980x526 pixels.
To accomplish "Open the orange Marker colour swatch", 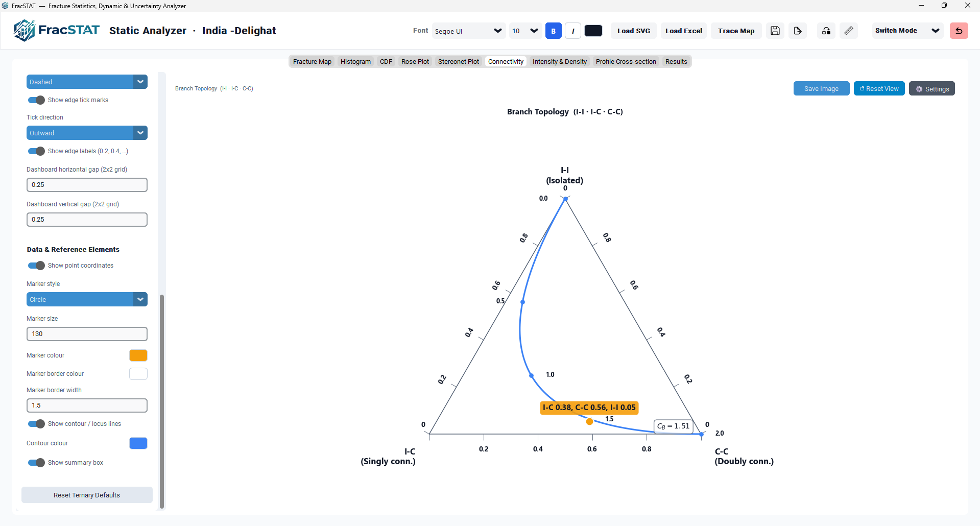I will tap(138, 355).
